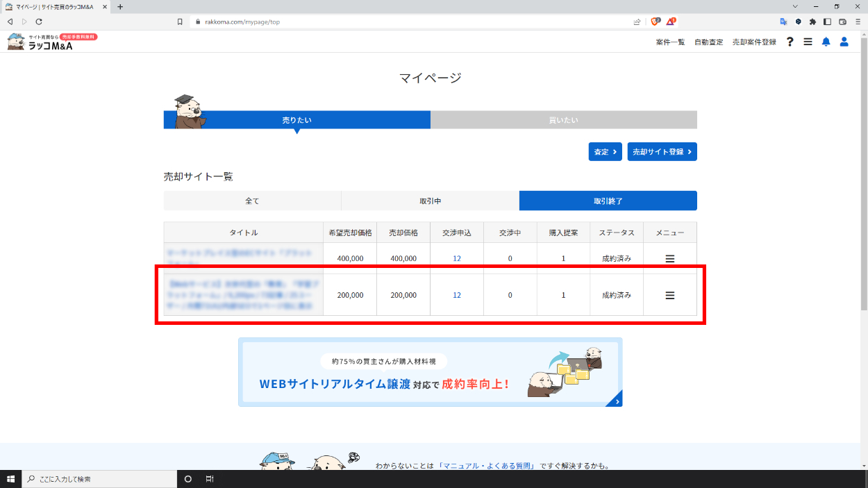Click the user account profile icon
The height and width of the screenshot is (488, 868).
[x=844, y=42]
